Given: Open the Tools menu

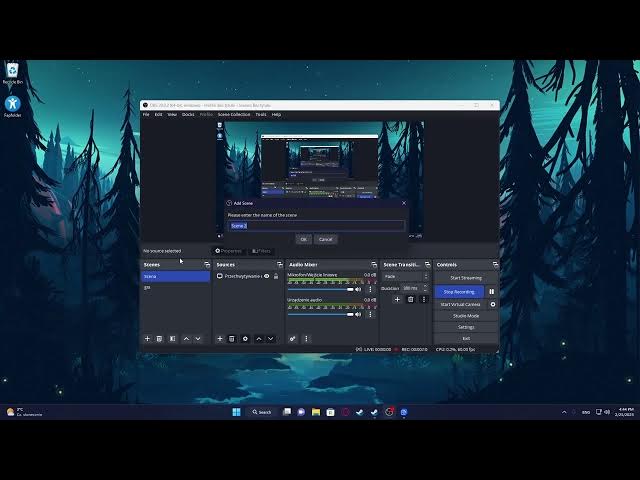Looking at the screenshot, I should pos(261,115).
